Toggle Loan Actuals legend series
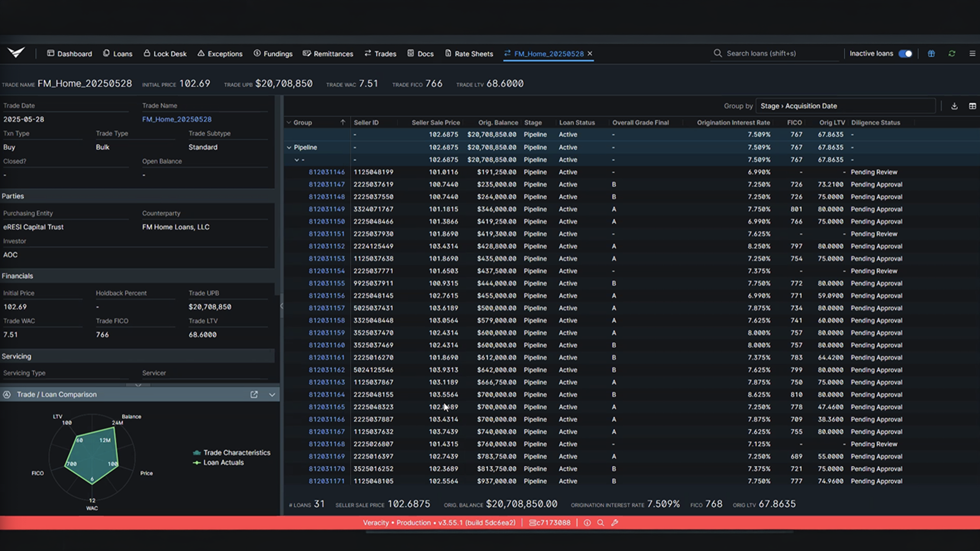This screenshot has height=551, width=980. pos(218,463)
